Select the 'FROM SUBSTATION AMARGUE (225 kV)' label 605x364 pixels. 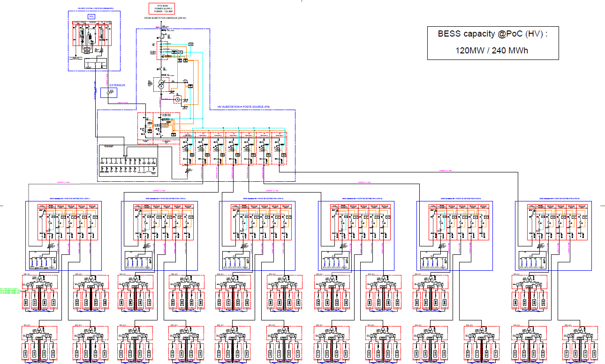point(165,18)
